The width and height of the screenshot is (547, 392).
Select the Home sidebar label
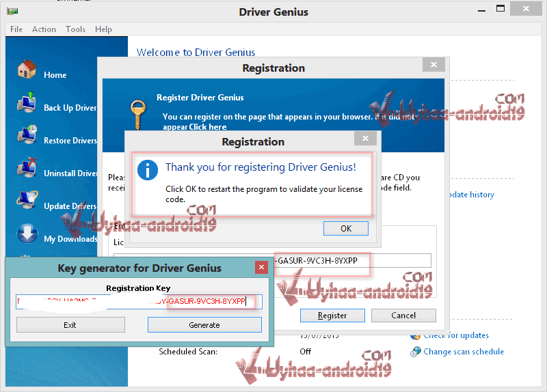[55, 75]
